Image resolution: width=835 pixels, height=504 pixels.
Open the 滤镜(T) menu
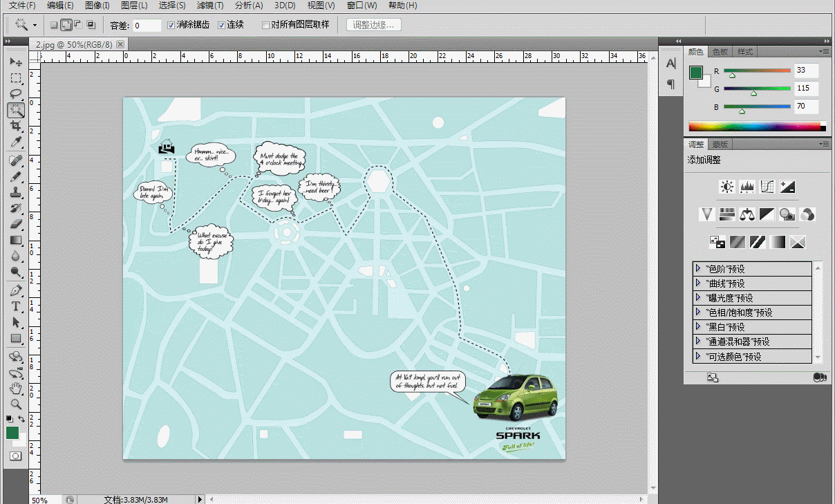[210, 6]
